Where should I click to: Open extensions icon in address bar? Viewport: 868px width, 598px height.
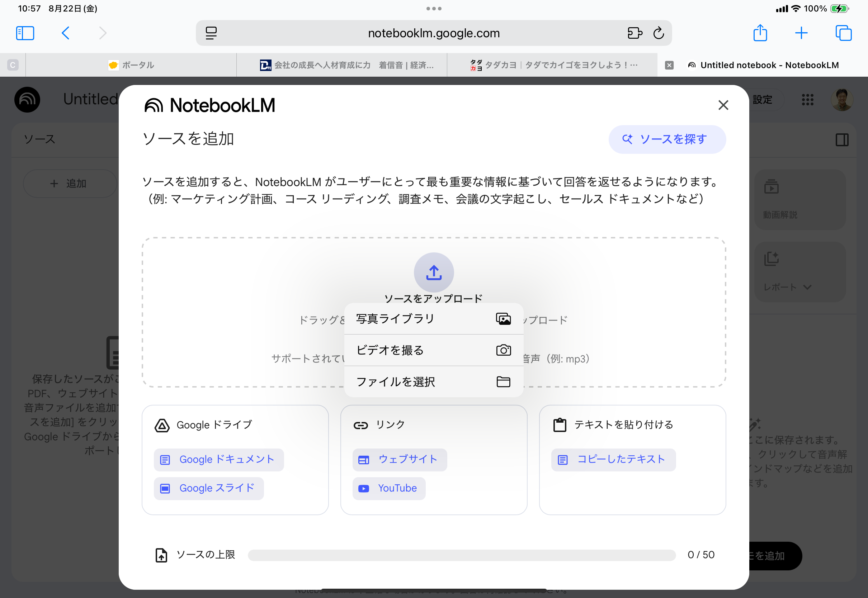(635, 33)
